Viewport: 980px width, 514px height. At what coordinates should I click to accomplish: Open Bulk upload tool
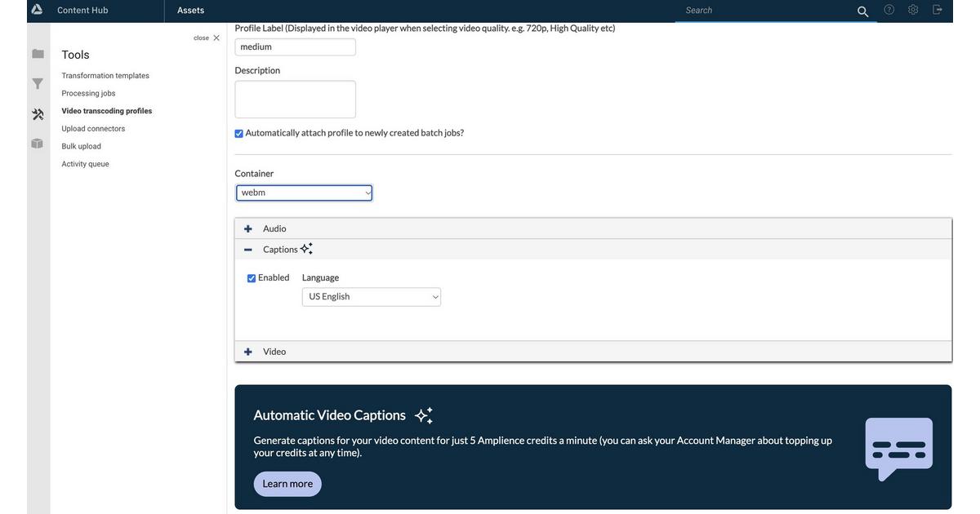coord(82,147)
